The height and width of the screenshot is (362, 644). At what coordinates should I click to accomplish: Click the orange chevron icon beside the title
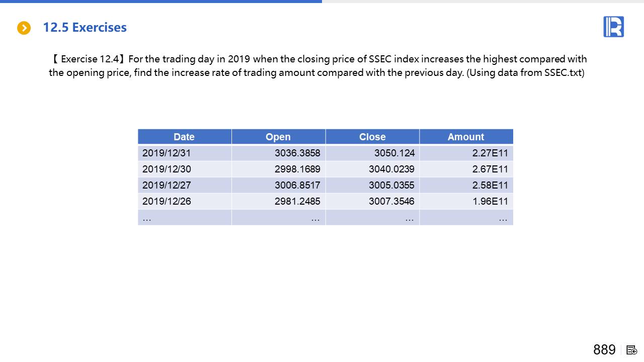coord(24,28)
